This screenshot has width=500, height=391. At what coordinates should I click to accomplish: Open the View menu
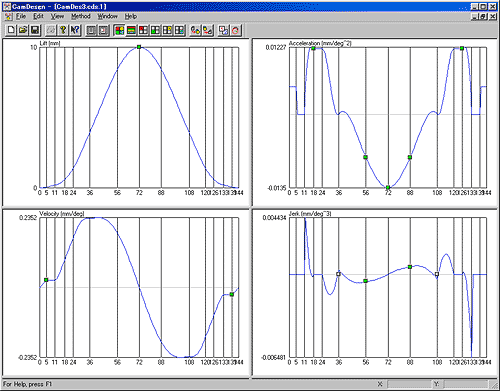57,16
